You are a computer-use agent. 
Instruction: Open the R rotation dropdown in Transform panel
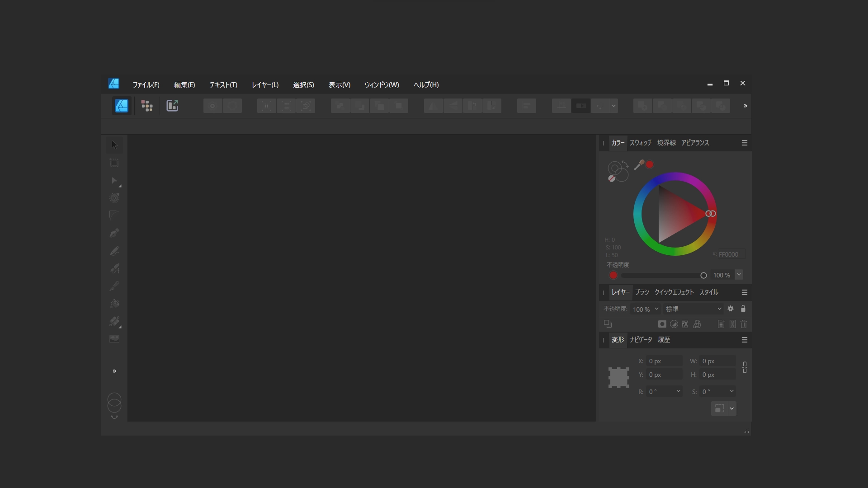click(678, 391)
